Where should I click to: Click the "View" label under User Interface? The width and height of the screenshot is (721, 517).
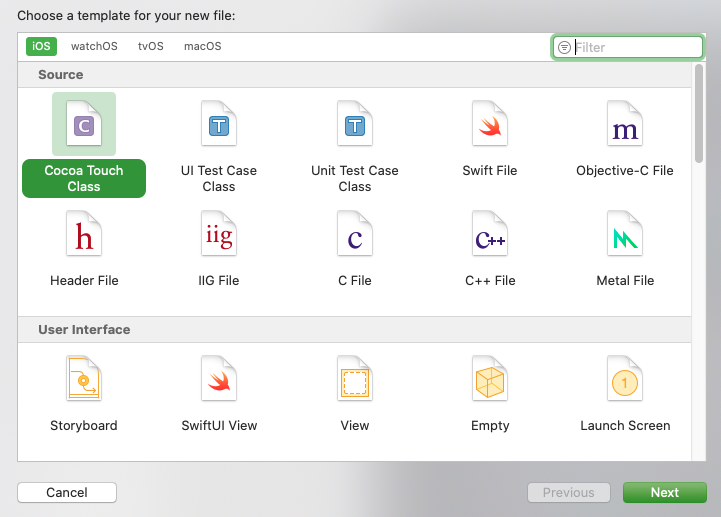tap(355, 426)
